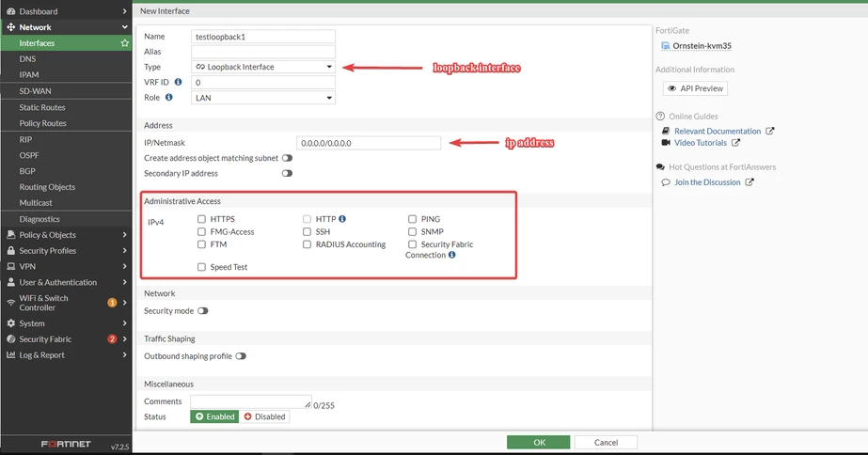Click the external link icon after Relevant Documentation
This screenshot has height=455, width=868.
(x=769, y=132)
